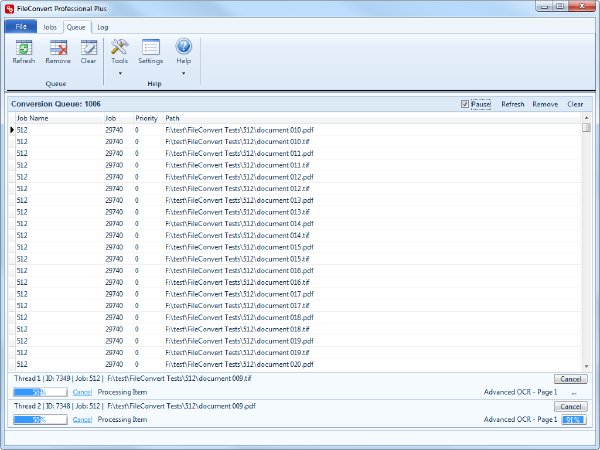Click the current row selector arrow
The width and height of the screenshot is (600, 450).
(x=12, y=130)
